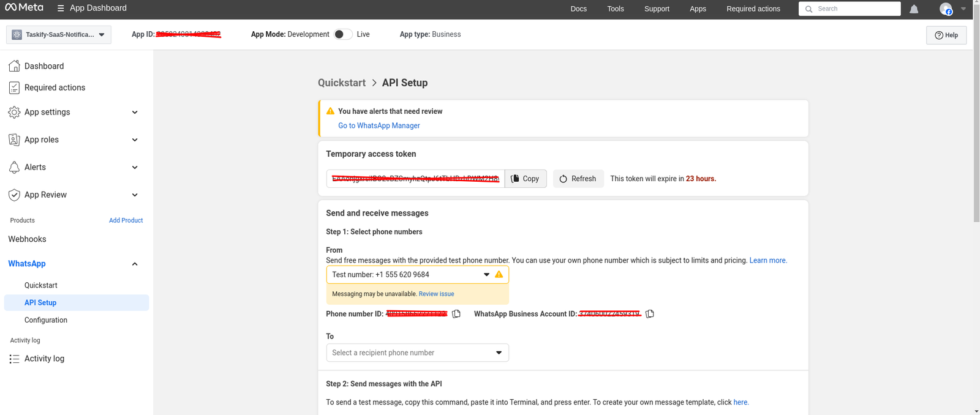Open the hamburger menu beside App Dashboard
The image size is (980, 415).
pos(61,9)
